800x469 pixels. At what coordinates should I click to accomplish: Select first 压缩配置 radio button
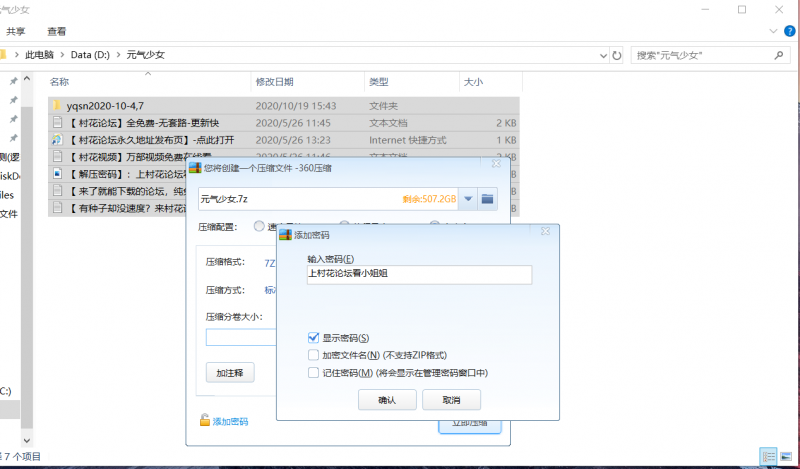coord(259,226)
